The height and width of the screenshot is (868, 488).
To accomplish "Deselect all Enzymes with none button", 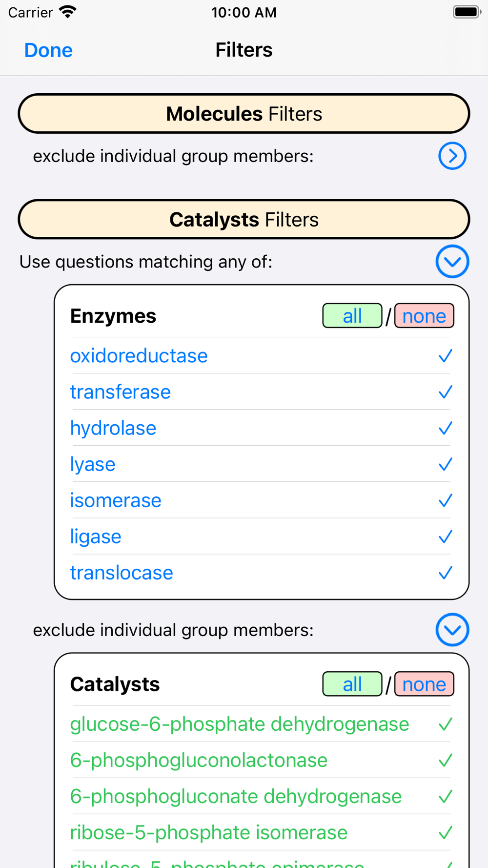I will [x=424, y=316].
